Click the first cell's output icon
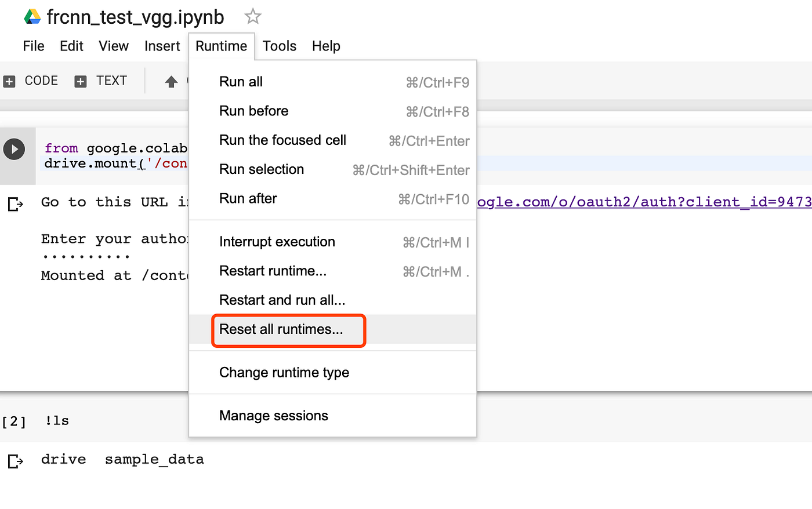 (15, 204)
